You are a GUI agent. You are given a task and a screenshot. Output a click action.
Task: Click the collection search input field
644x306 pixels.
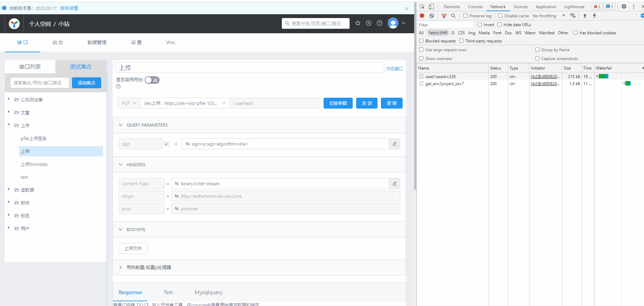(x=40, y=83)
